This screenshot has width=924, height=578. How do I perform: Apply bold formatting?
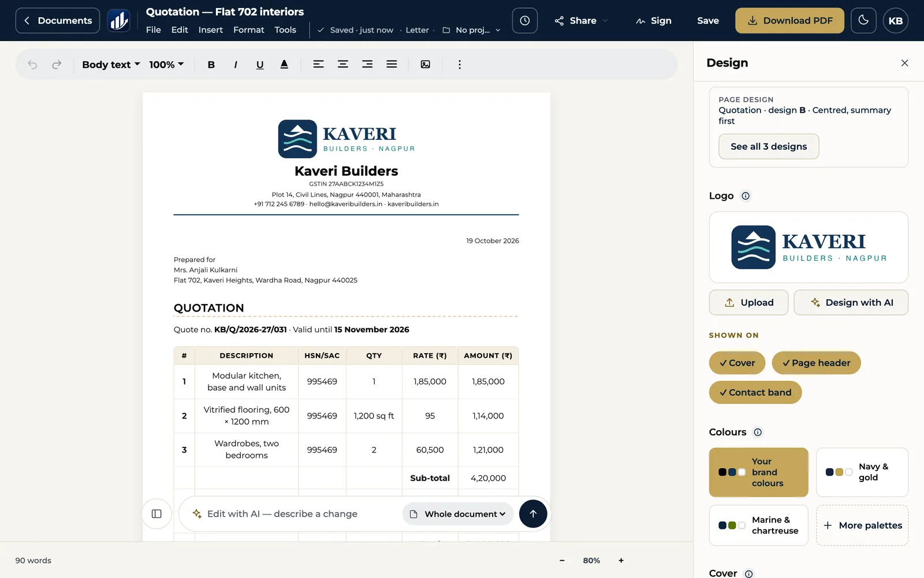pos(211,65)
